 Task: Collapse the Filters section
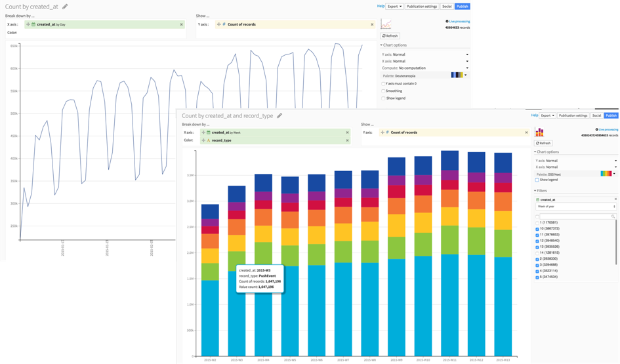click(541, 191)
